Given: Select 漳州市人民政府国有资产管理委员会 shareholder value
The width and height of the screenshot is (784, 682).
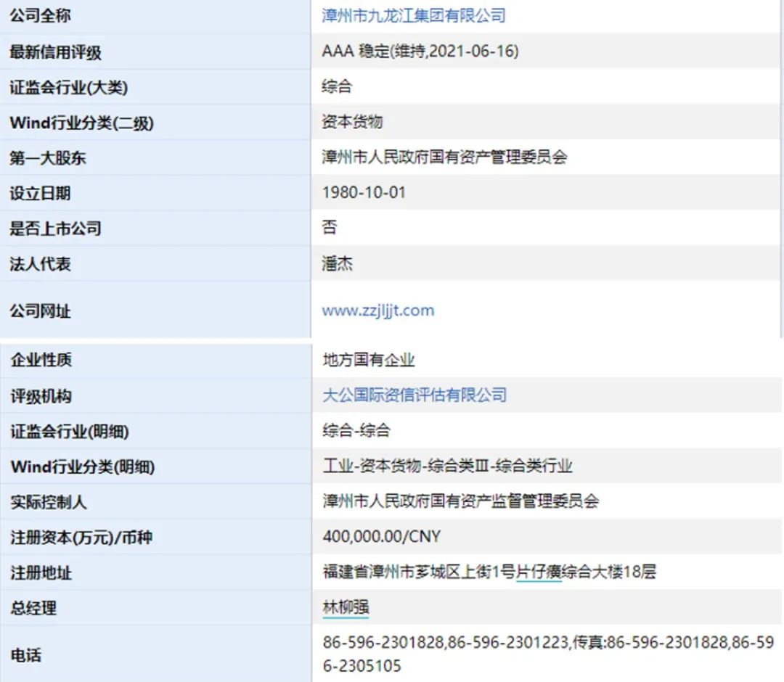Looking at the screenshot, I should [x=444, y=157].
